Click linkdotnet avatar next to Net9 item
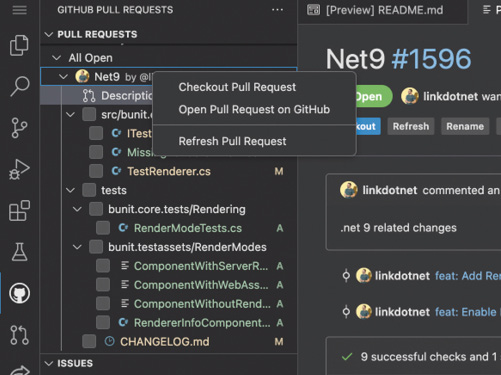 pos(82,76)
